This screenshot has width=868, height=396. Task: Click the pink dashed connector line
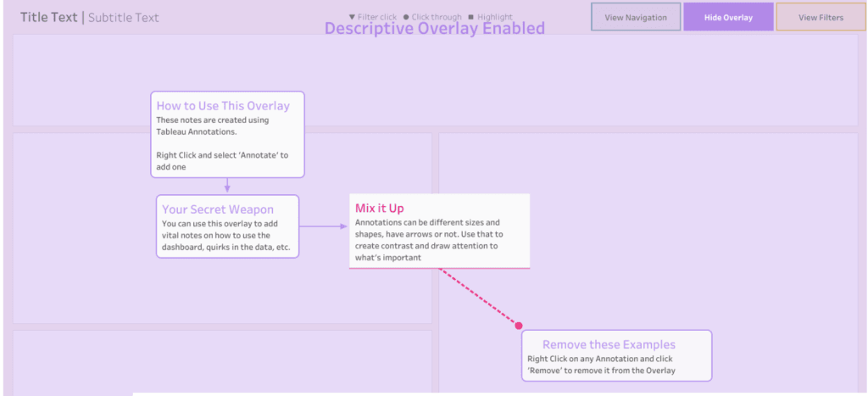coord(479,297)
